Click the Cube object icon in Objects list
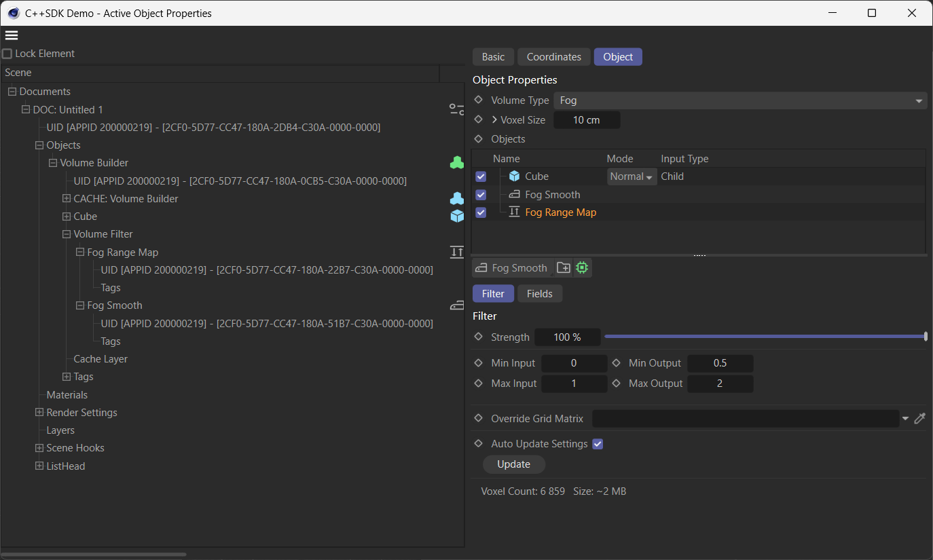Image resolution: width=933 pixels, height=560 pixels. tap(514, 176)
